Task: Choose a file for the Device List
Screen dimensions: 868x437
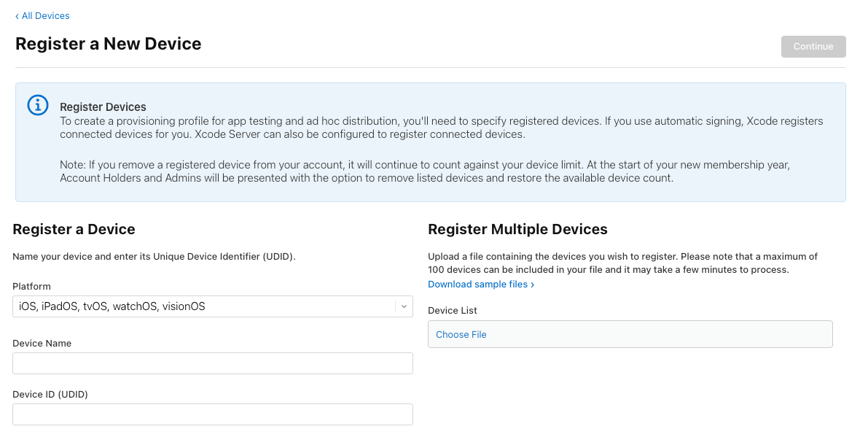Action: (x=461, y=334)
